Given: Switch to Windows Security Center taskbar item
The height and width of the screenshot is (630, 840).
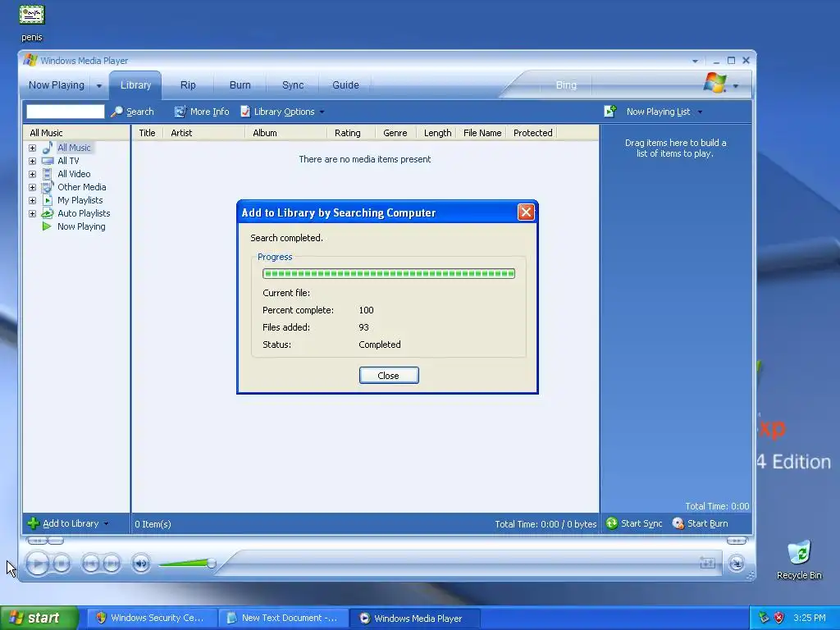Looking at the screenshot, I should pos(152,618).
